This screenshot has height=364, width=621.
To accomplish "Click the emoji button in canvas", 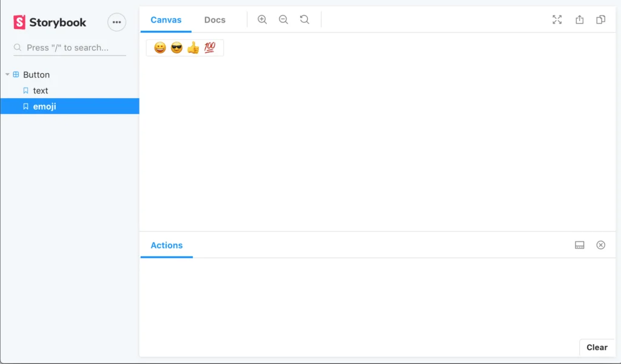I will pos(185,48).
